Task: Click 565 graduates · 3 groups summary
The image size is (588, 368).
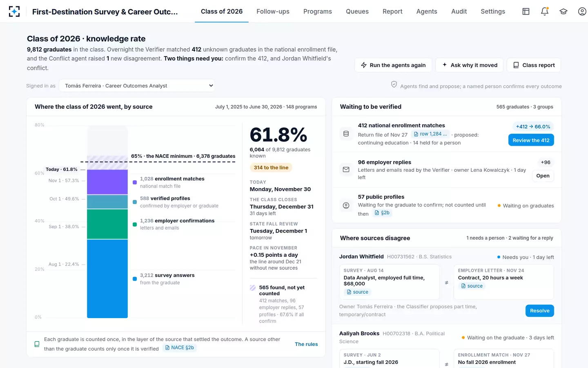Action: point(525,107)
